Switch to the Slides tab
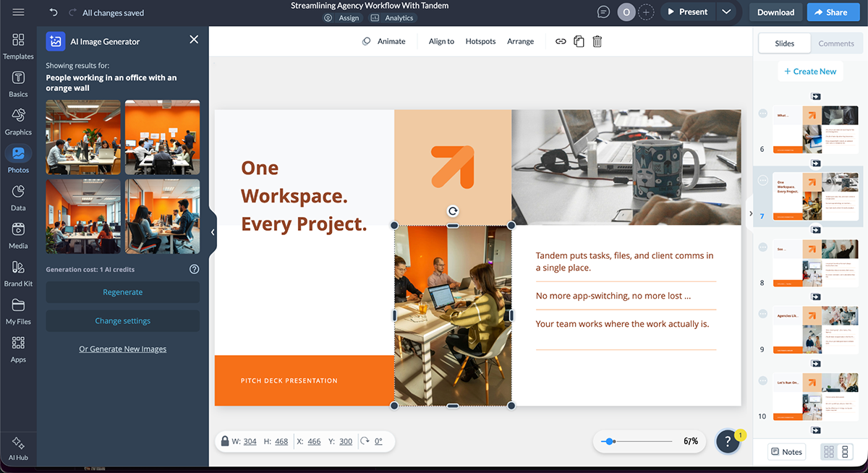868x473 pixels. tap(784, 43)
